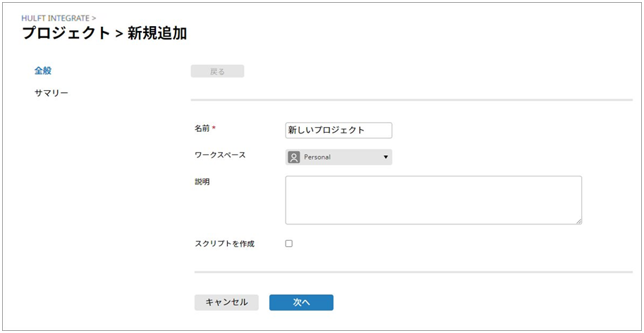This screenshot has width=644, height=333.
Task: Focus the 名前 field containing 新しいプロジェクト
Action: coord(339,131)
